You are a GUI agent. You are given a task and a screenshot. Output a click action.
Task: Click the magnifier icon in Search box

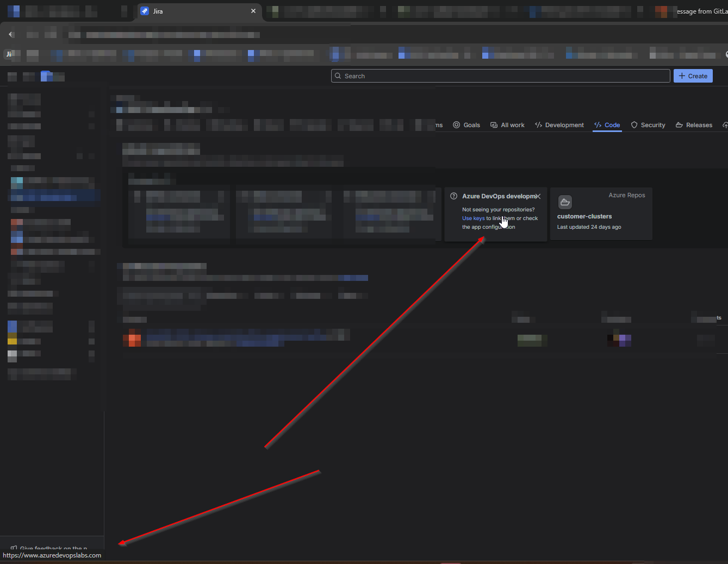pyautogui.click(x=338, y=76)
